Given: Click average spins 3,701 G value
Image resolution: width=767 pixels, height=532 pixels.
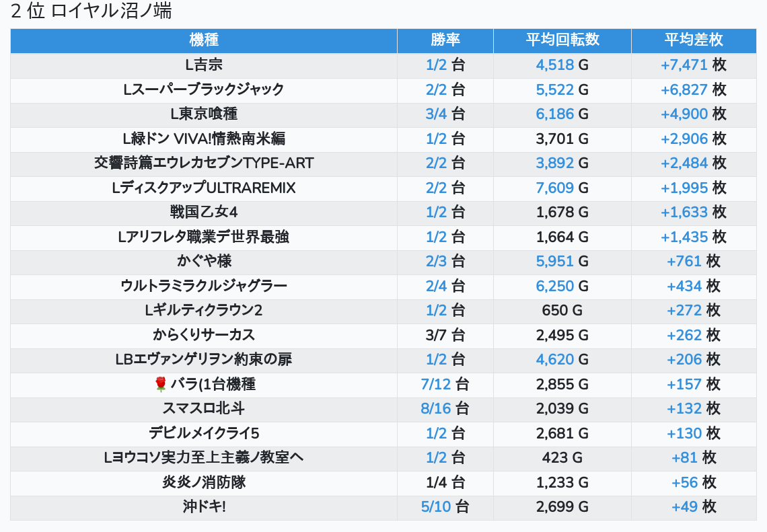Looking at the screenshot, I should (562, 139).
